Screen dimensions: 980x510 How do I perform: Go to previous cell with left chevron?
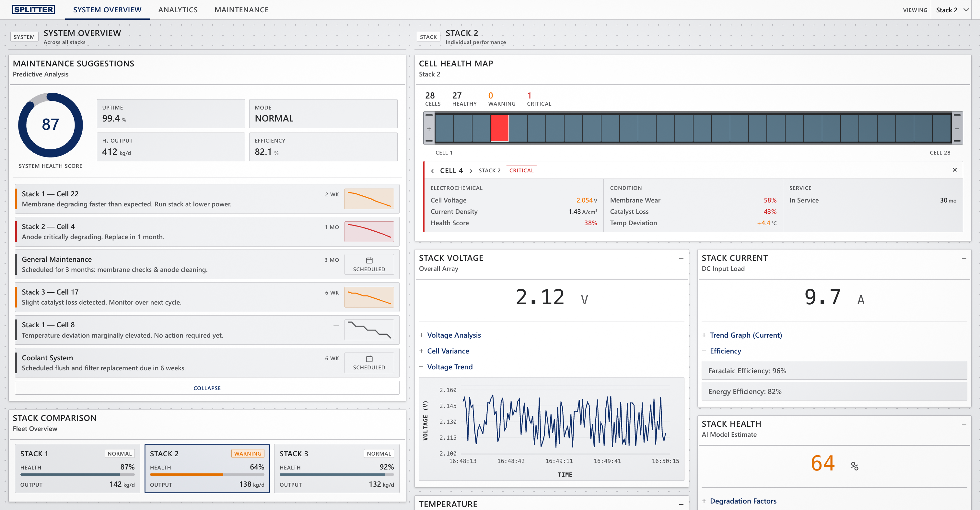tap(432, 171)
